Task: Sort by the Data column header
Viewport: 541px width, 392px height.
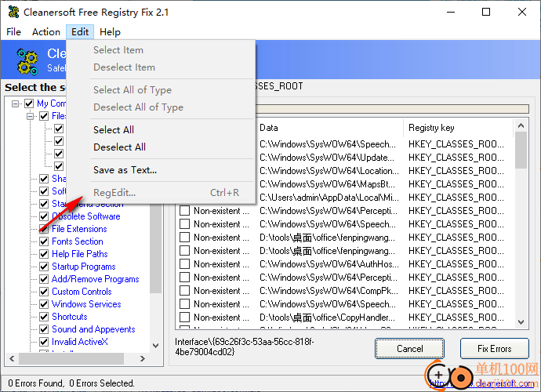Action: [329, 128]
